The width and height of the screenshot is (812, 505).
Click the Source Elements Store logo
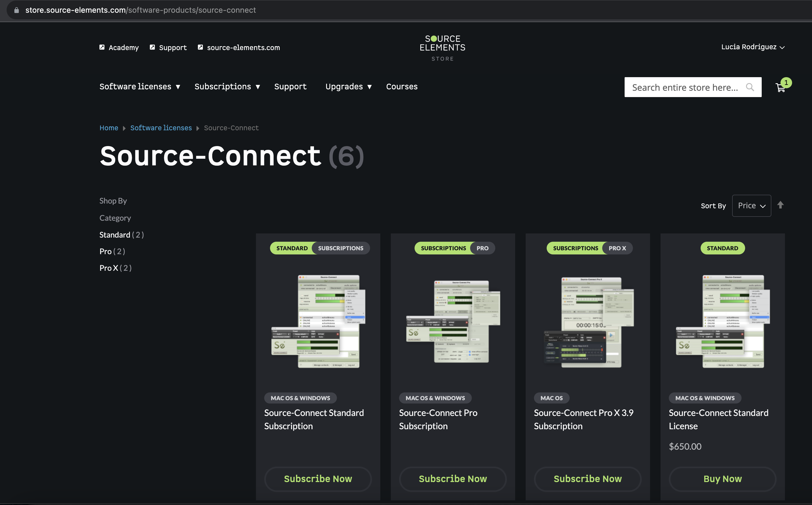point(442,48)
